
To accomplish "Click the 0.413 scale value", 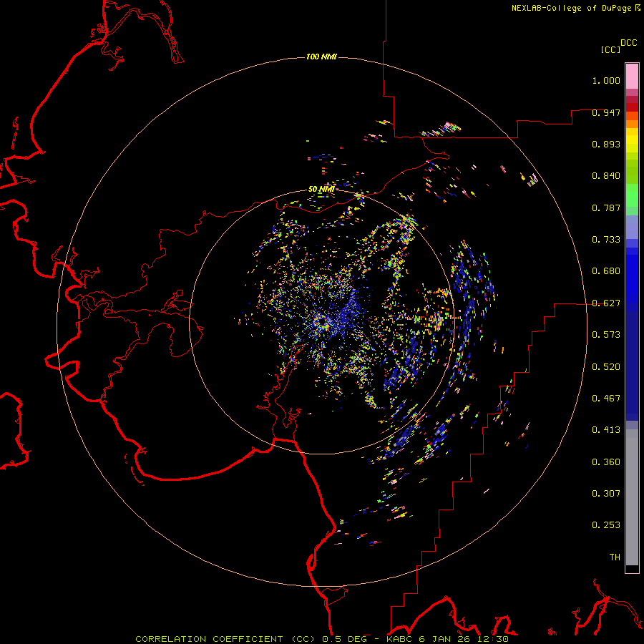I will 606,430.
